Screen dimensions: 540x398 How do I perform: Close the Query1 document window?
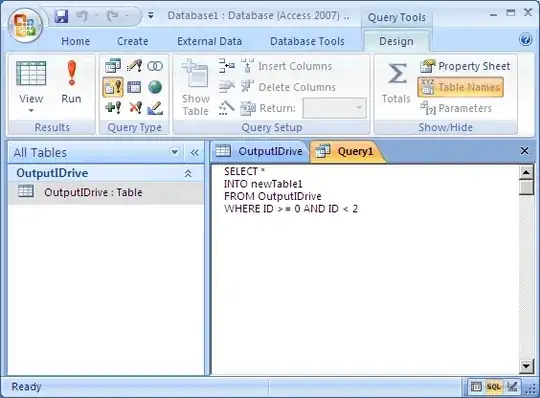click(x=524, y=150)
